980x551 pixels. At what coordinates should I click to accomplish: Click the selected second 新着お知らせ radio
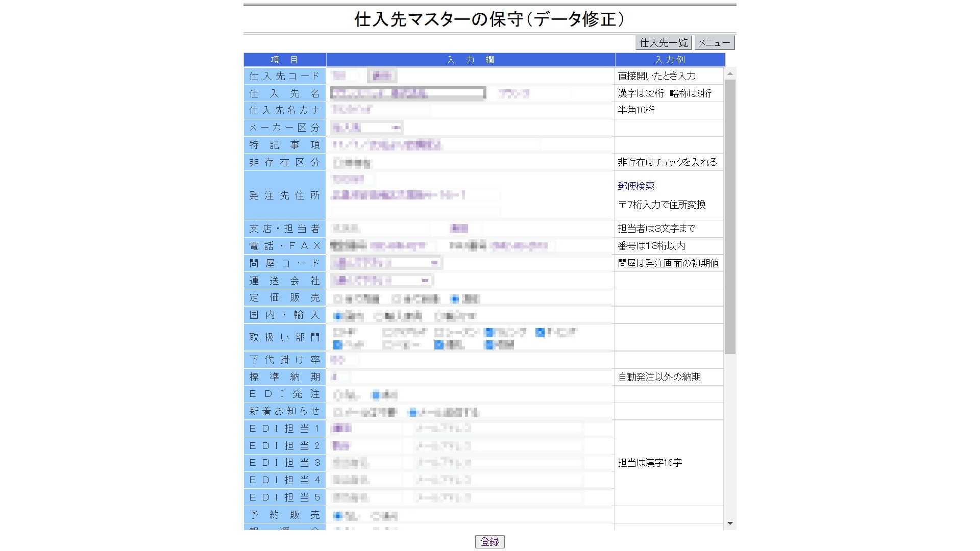point(413,412)
